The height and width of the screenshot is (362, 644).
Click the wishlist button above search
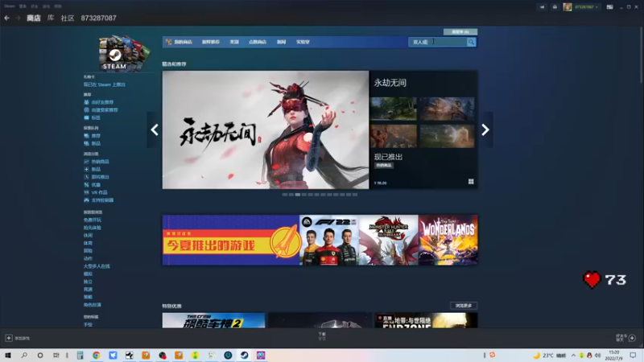460,31
